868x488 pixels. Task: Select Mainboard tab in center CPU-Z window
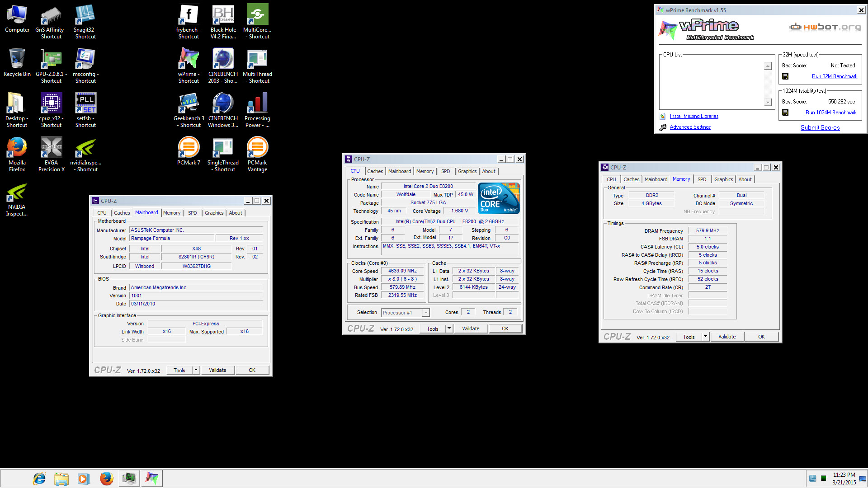[400, 171]
